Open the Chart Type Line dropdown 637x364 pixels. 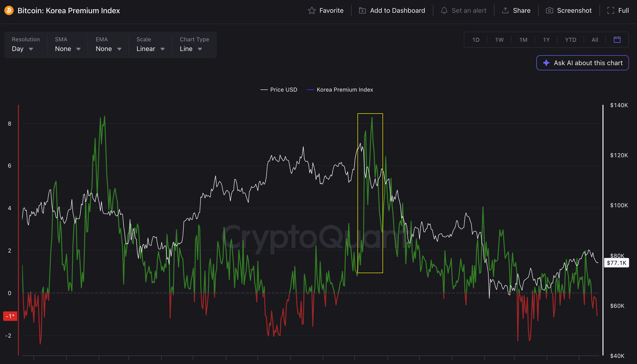[194, 45]
